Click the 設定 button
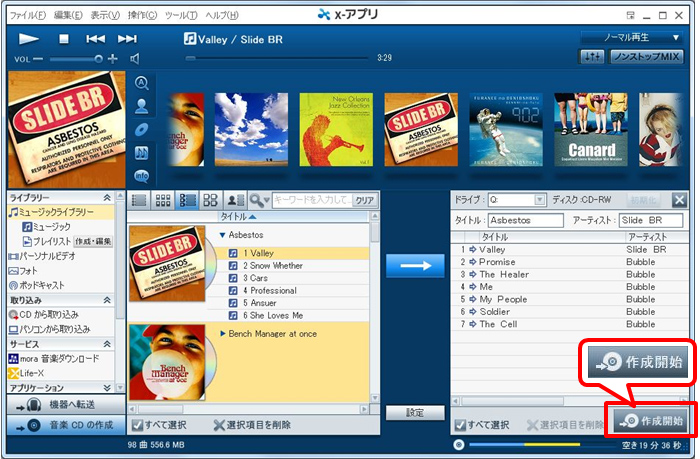This screenshot has width=700, height=459. [x=413, y=412]
